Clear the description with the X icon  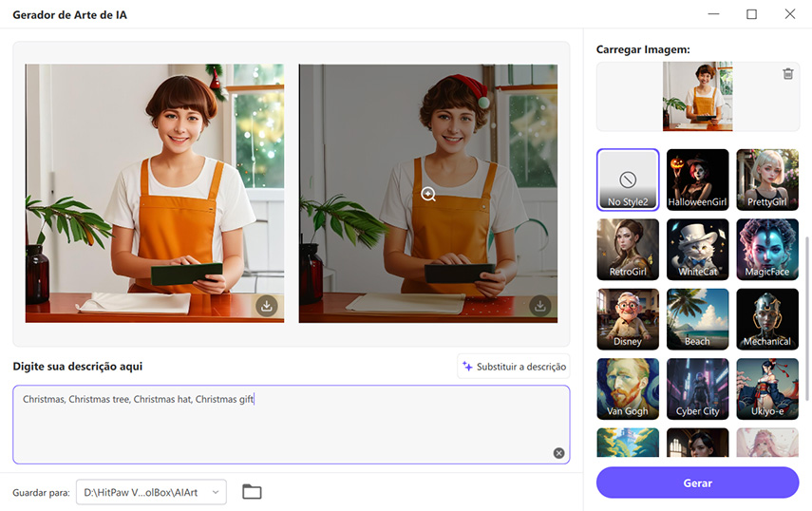pos(558,453)
